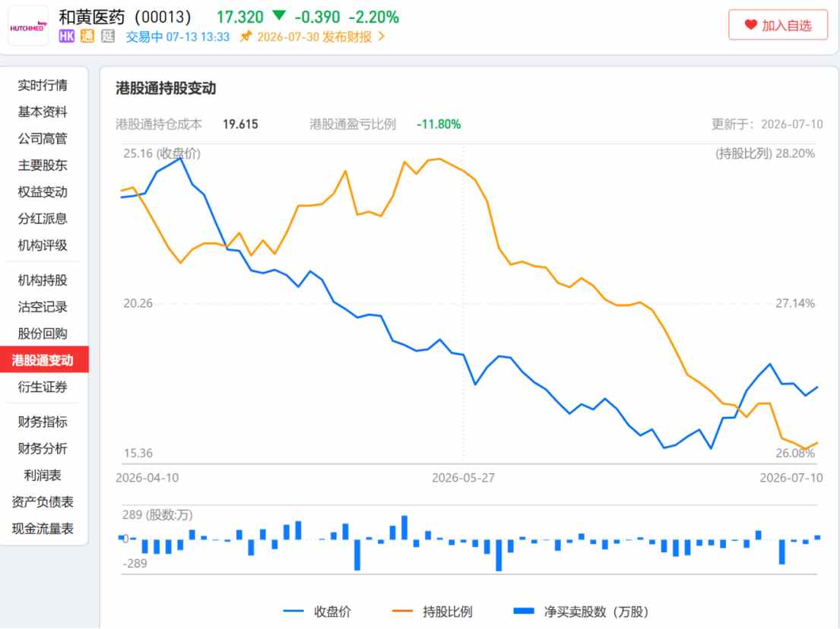Select 公司高管 in sidebar
Screen dimensions: 840x629
click(x=43, y=139)
